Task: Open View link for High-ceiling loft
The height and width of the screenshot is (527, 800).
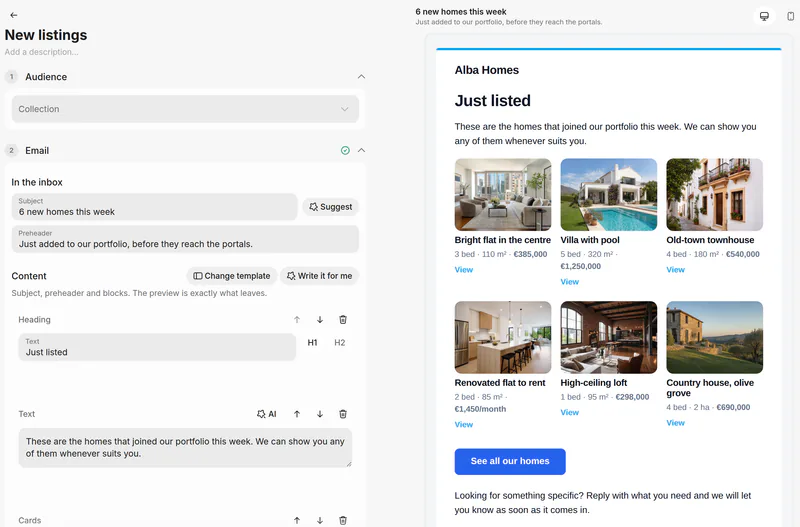Action: pyautogui.click(x=569, y=413)
